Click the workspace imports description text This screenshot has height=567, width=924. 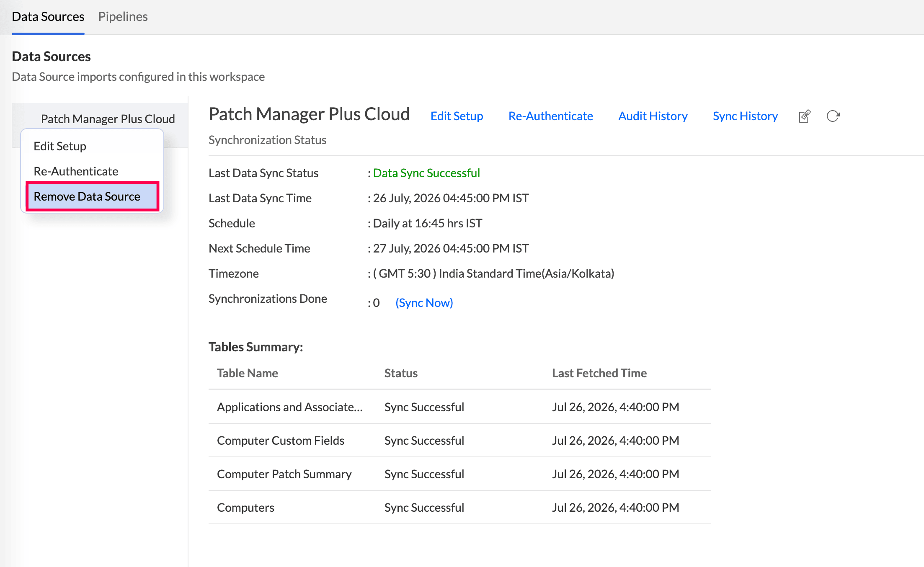(x=138, y=77)
